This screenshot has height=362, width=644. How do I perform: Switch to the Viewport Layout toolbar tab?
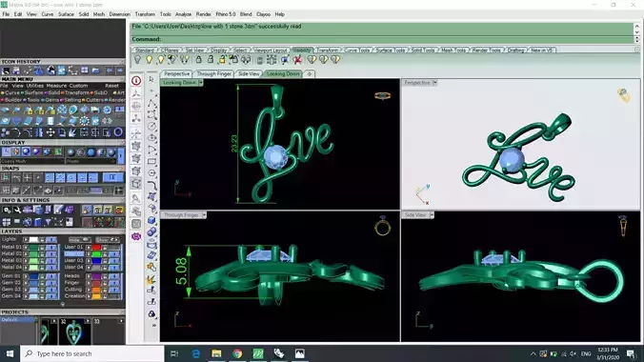click(x=270, y=50)
